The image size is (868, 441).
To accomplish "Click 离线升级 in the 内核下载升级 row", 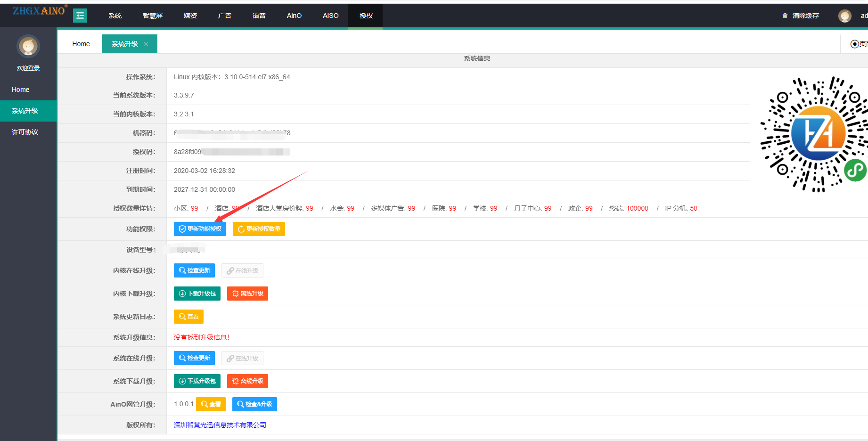I will [x=247, y=294].
